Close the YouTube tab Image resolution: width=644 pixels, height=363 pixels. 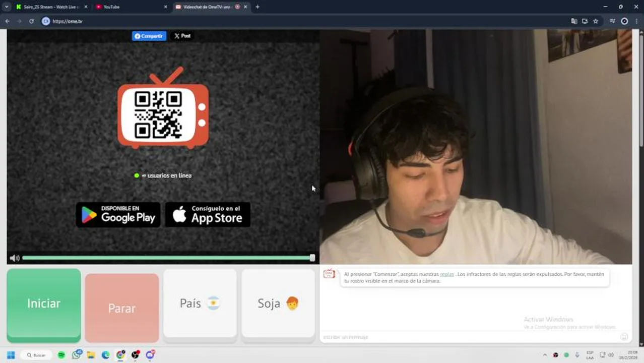(166, 7)
